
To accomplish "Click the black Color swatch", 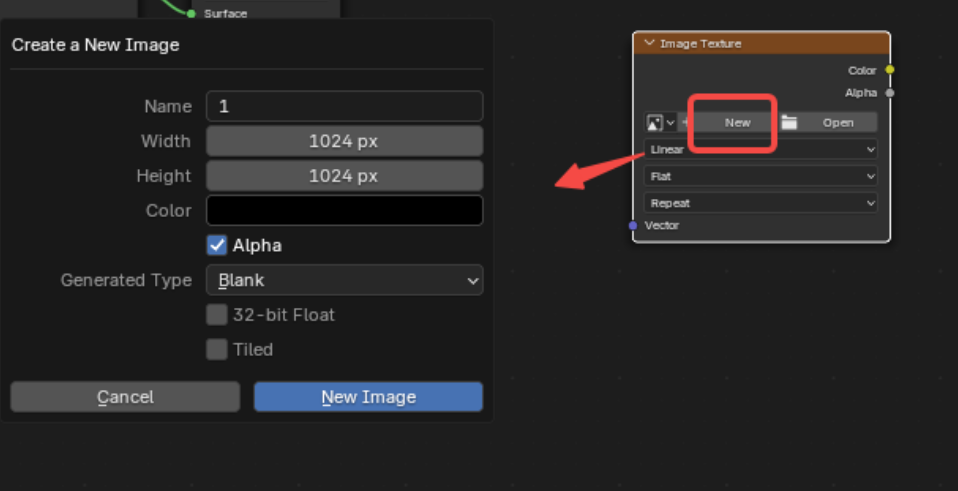I will [x=344, y=211].
